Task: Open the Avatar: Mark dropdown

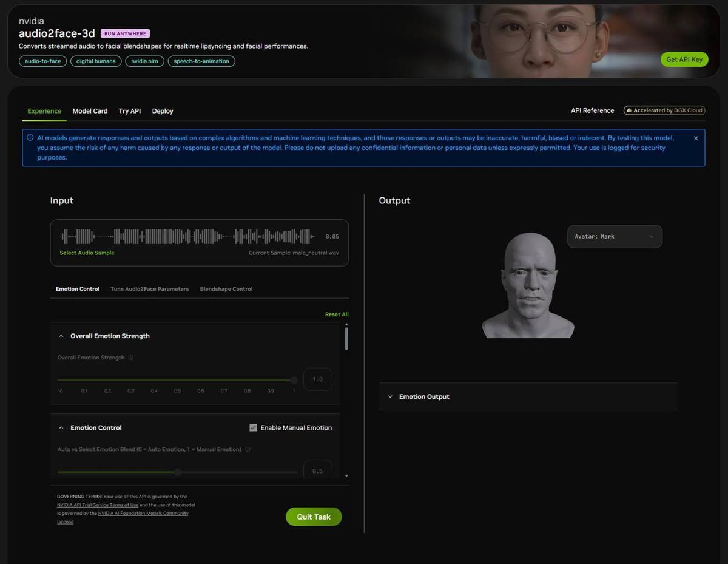Action: click(x=614, y=237)
